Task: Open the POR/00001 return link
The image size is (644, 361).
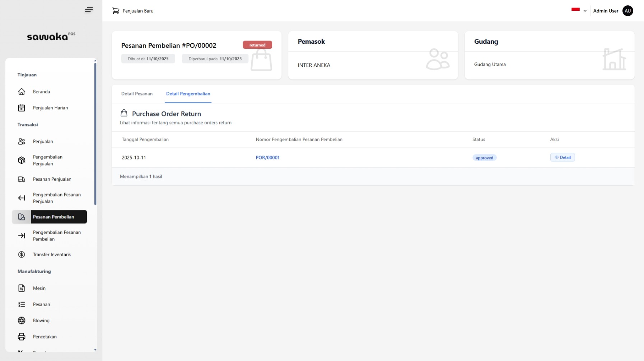Action: pos(267,158)
